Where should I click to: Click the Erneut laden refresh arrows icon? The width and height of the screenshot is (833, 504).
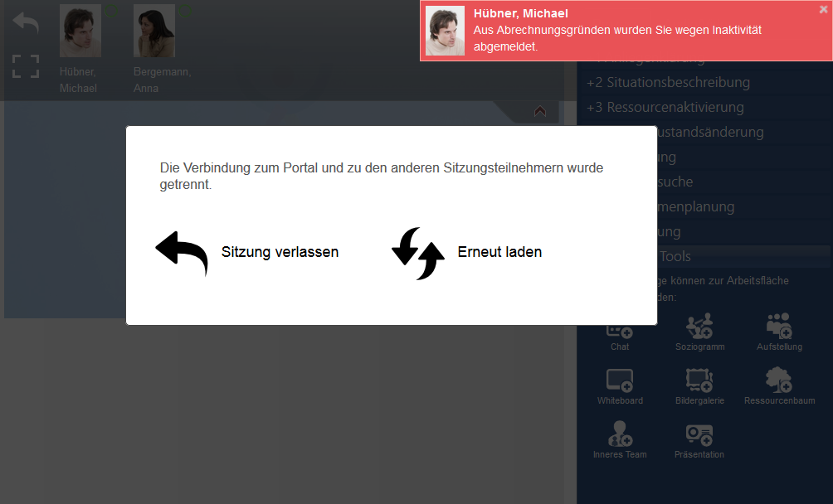[x=418, y=253]
